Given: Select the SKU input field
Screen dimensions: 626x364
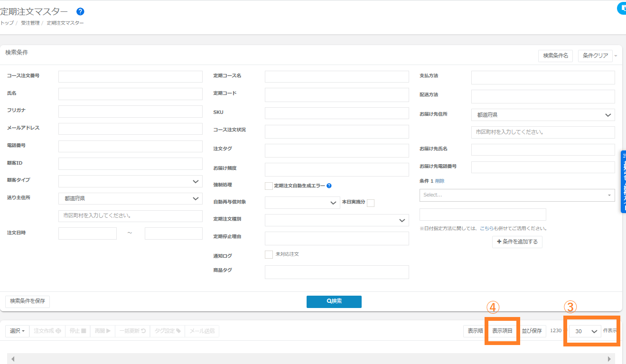Looking at the screenshot, I should tap(337, 113).
